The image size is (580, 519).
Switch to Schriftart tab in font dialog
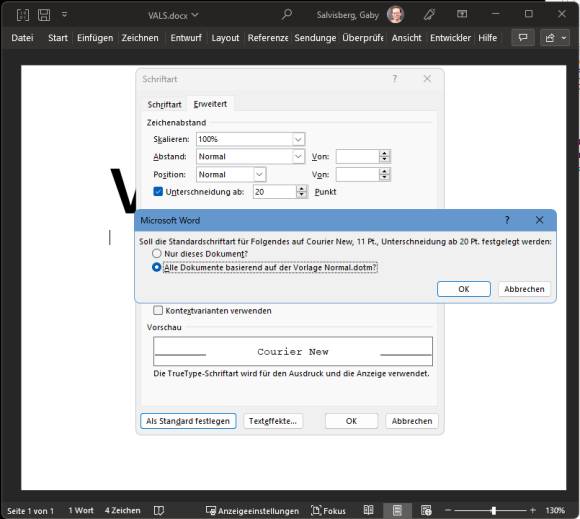pyautogui.click(x=164, y=104)
